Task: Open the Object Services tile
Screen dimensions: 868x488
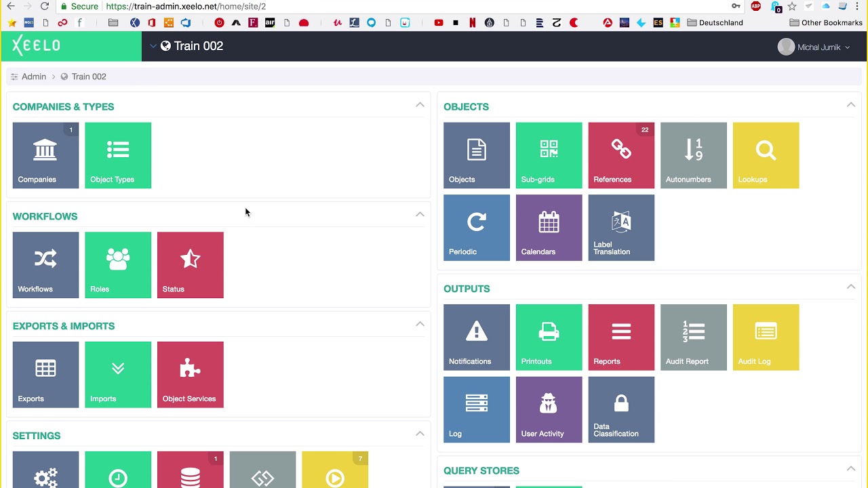Action: (x=190, y=375)
